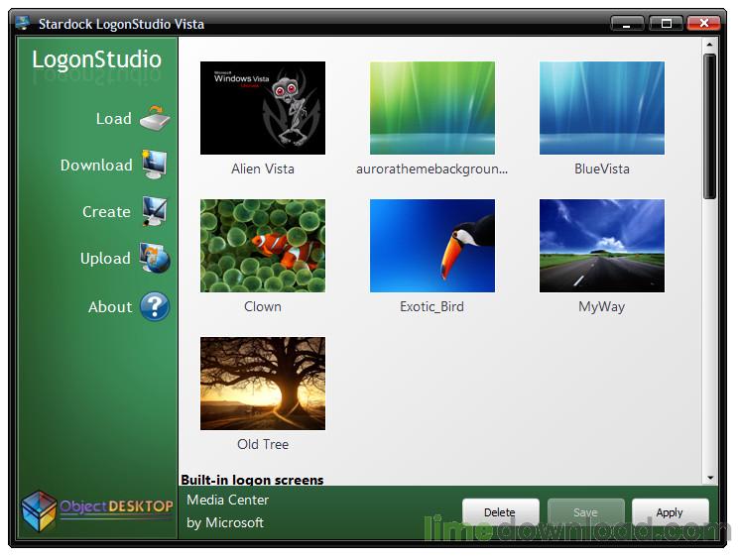Click the scrollbar up arrow

710,45
